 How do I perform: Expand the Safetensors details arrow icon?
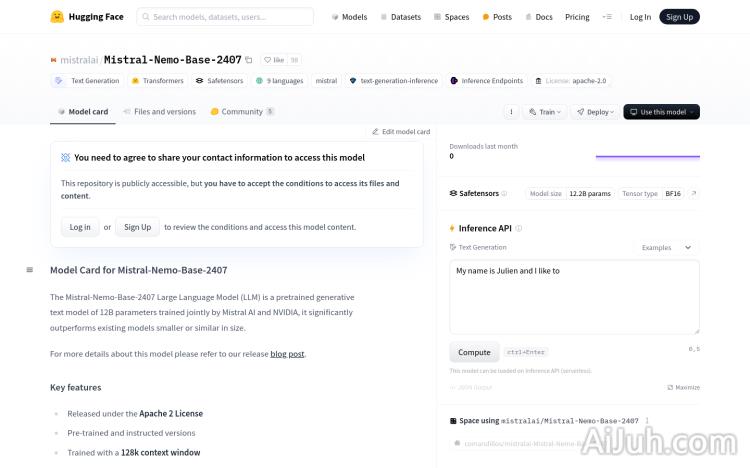click(x=694, y=193)
